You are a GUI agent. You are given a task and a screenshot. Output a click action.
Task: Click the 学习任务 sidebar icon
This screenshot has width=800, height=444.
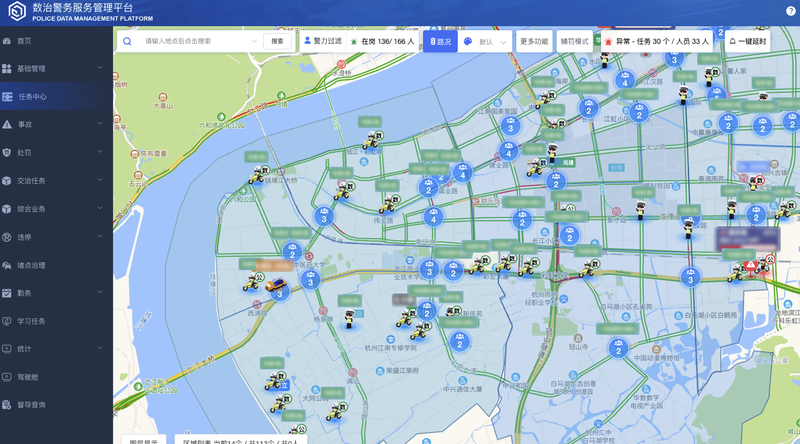[7, 321]
